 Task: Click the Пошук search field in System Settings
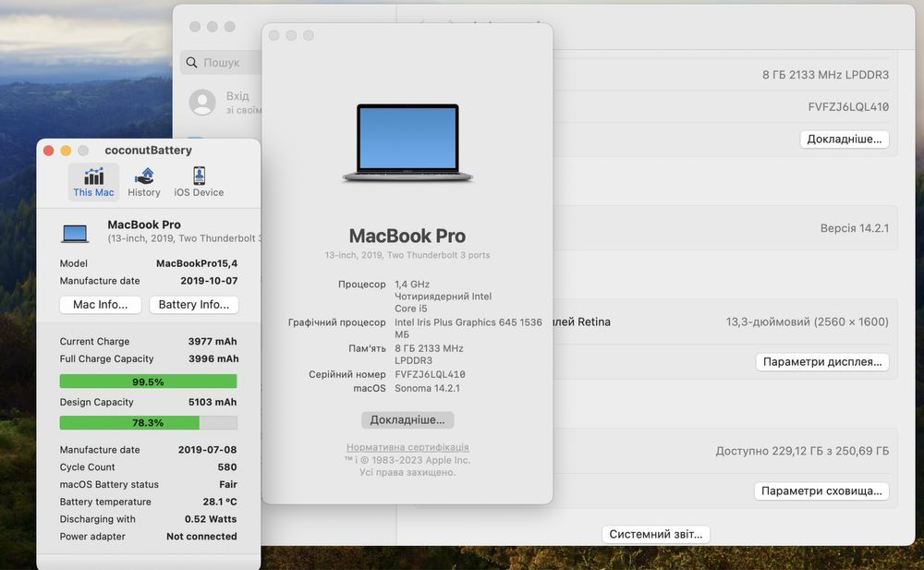click(x=222, y=63)
